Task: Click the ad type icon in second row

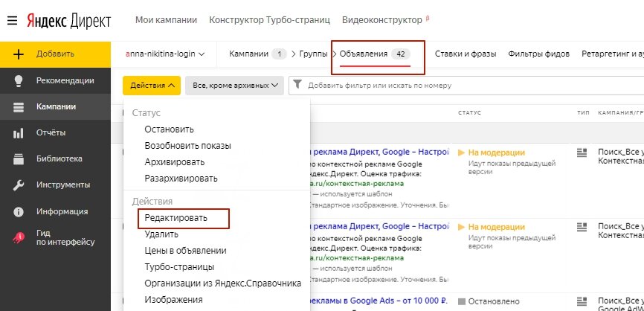Action: click(582, 227)
